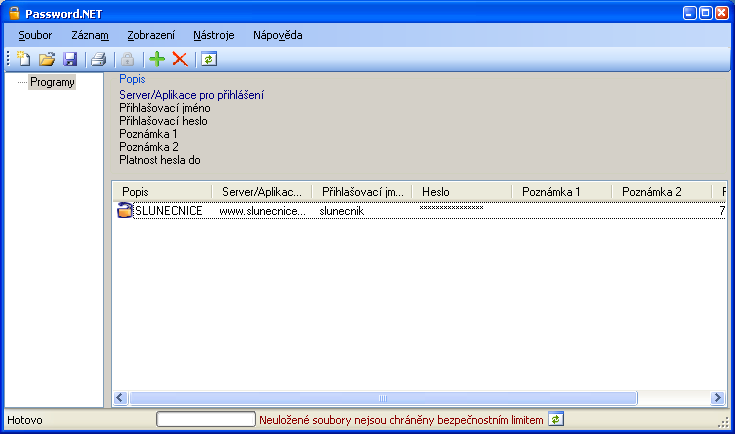The height and width of the screenshot is (434, 735).
Task: Delete record using red X icon
Action: pyautogui.click(x=180, y=59)
